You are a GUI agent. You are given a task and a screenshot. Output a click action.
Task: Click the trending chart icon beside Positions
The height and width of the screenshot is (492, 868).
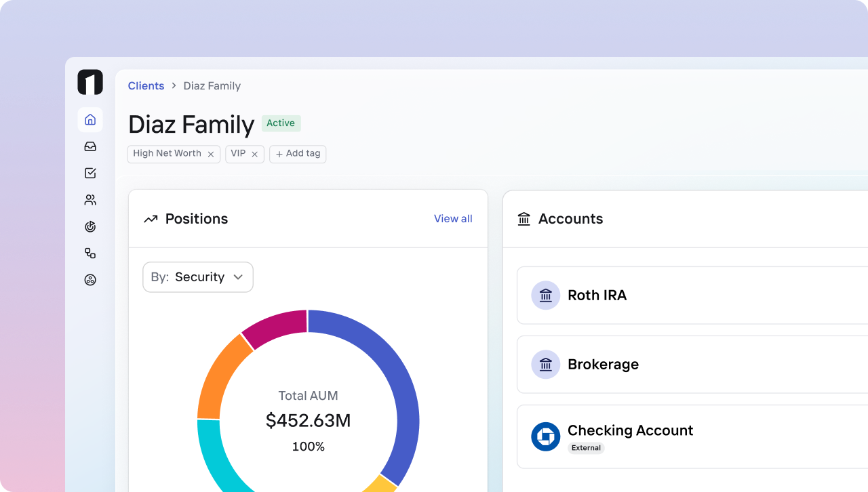[x=151, y=219]
